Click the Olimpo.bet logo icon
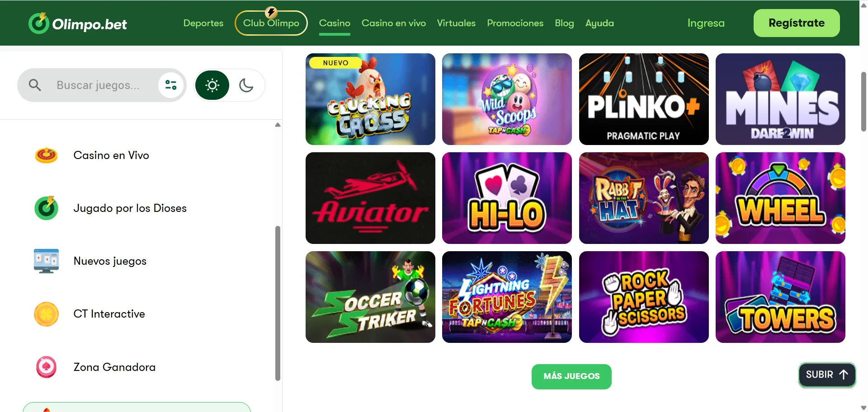Viewport: 868px width, 412px height. [39, 23]
